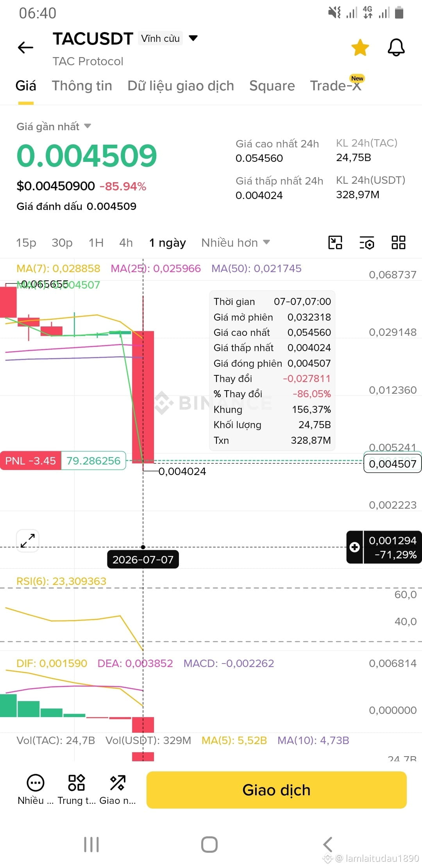The width and height of the screenshot is (422, 868).
Task: Switch to Thông tin tab
Action: pos(82,86)
